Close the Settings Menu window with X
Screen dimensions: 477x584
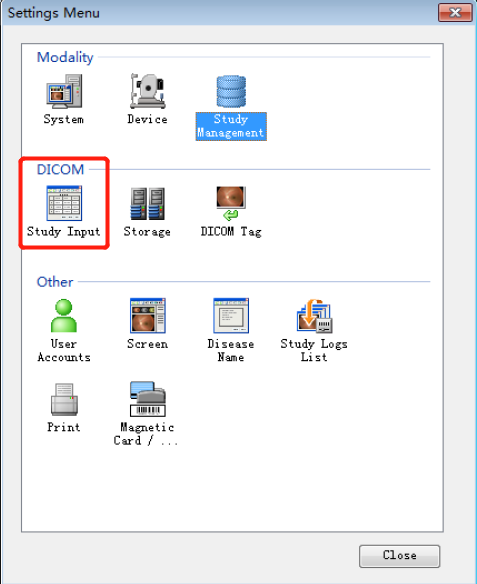point(455,13)
